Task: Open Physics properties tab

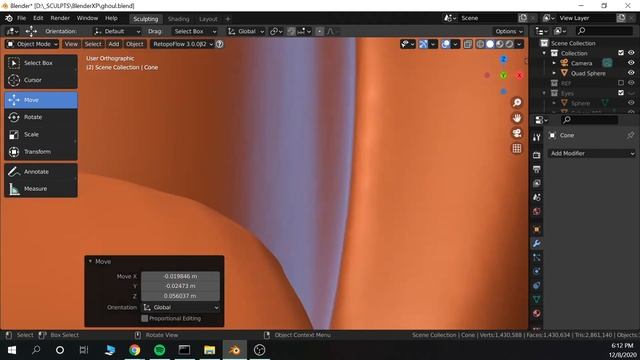Action: [537, 271]
